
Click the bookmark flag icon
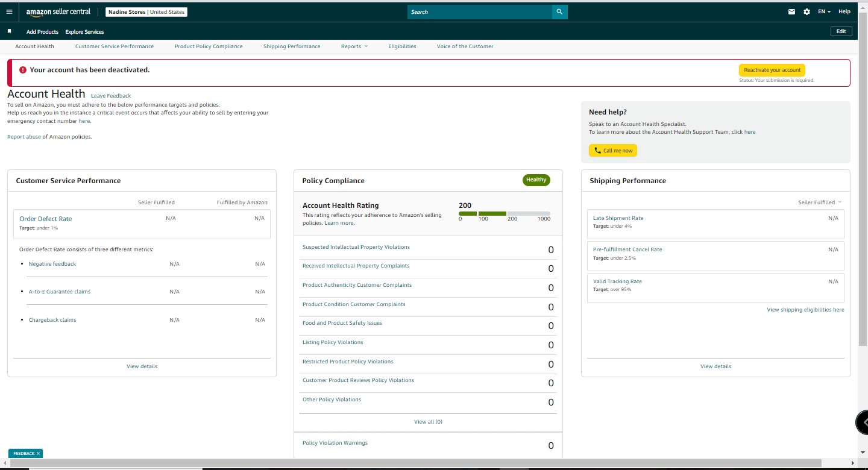9,31
